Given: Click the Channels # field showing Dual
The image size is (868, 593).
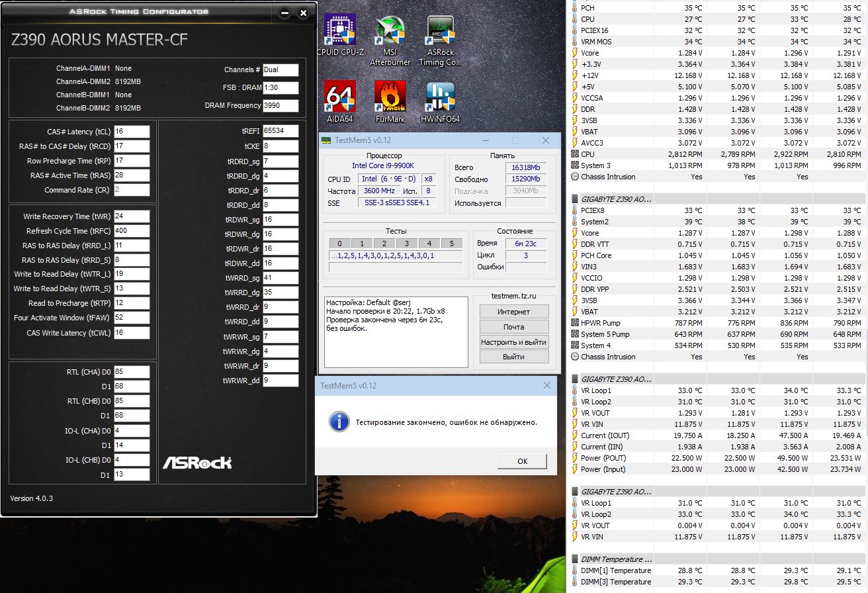Looking at the screenshot, I should pyautogui.click(x=281, y=69).
